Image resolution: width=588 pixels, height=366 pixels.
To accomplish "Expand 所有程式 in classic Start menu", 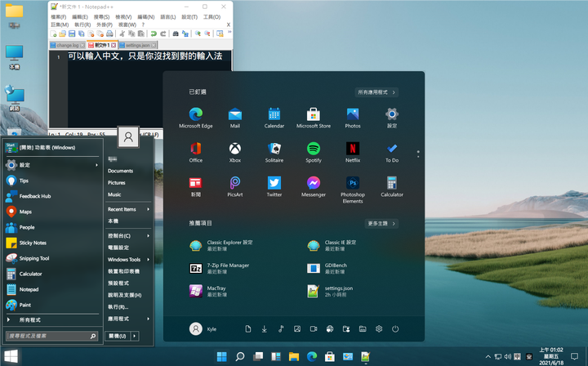I will (x=52, y=320).
